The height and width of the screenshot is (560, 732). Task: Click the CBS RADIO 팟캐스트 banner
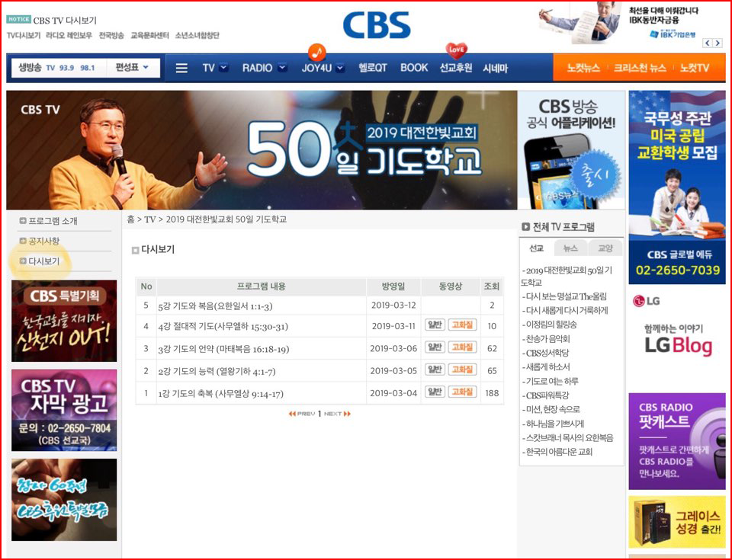point(677,441)
